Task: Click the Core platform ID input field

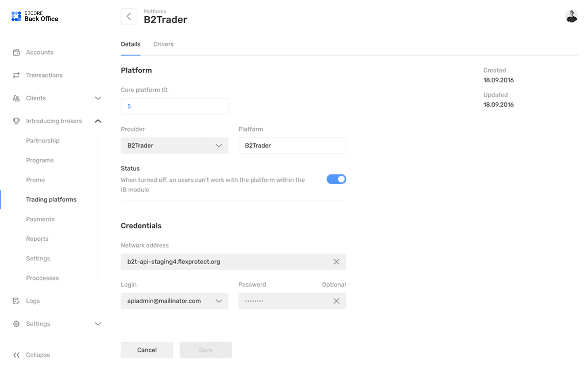Action: tap(175, 106)
